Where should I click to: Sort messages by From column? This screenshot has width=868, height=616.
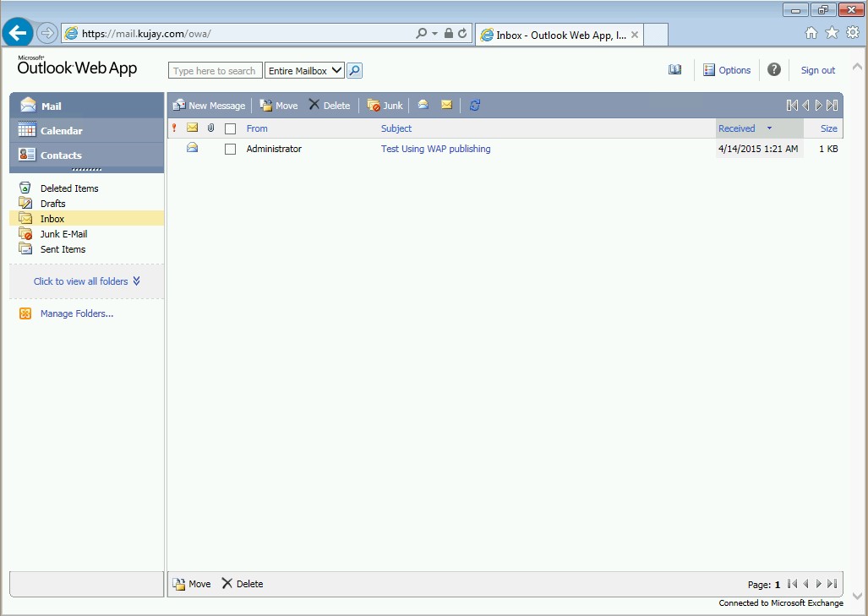pyautogui.click(x=257, y=128)
